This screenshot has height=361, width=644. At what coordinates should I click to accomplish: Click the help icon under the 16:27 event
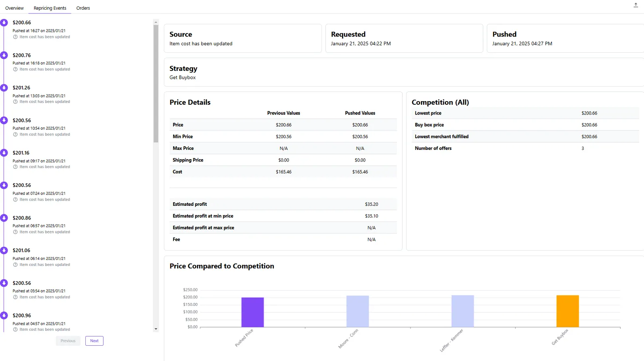tap(15, 37)
